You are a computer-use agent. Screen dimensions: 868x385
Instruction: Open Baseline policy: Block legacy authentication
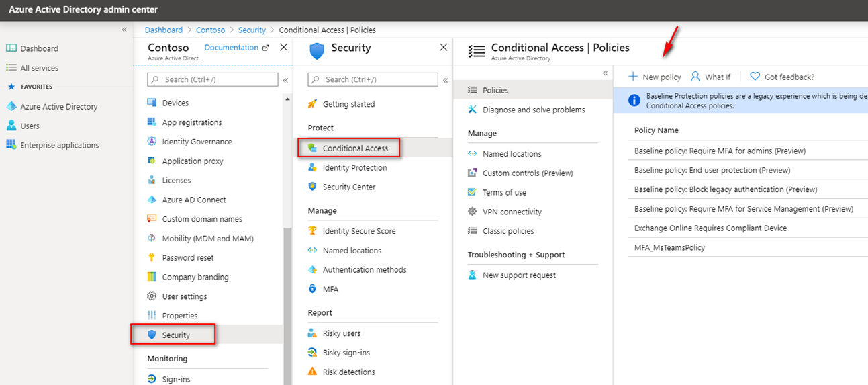click(x=726, y=189)
